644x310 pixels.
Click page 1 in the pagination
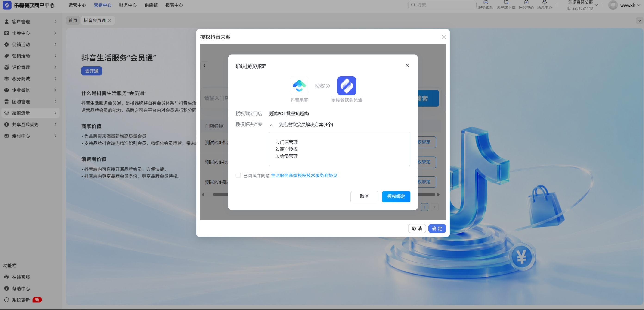tap(424, 207)
